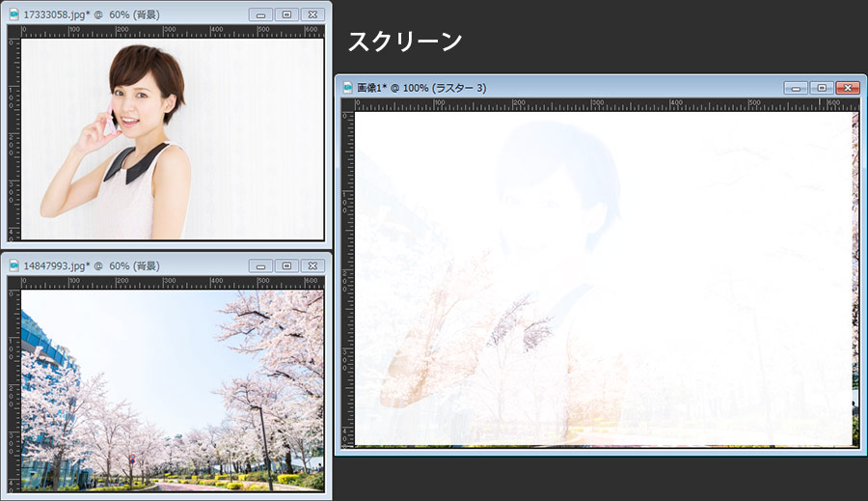Minimize the 画像1 composite window
868x501 pixels.
click(796, 88)
